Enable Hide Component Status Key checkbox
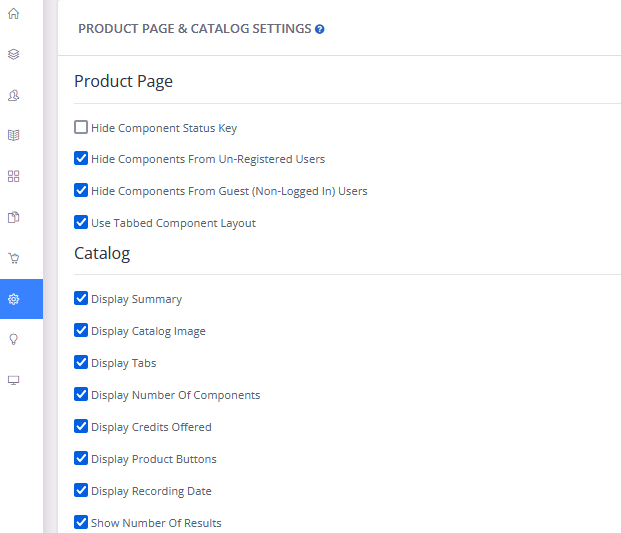This screenshot has height=533, width=621. 81,128
